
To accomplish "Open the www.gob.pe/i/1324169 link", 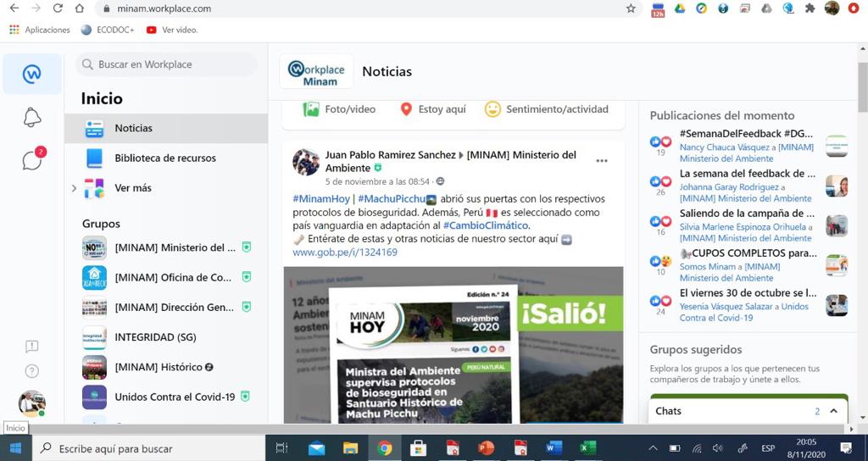I will coord(345,253).
